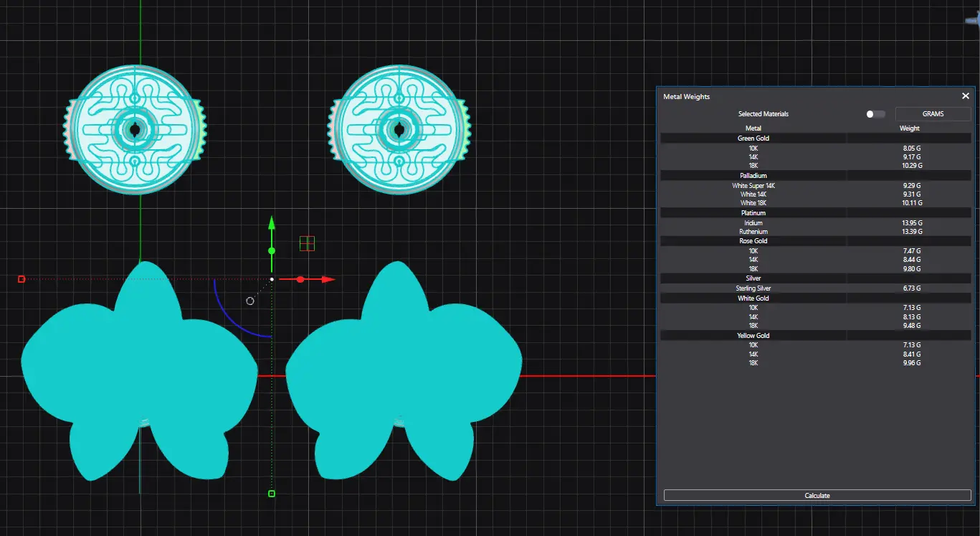This screenshot has height=536, width=980.
Task: Click the white gumball menu circle
Action: tap(250, 301)
